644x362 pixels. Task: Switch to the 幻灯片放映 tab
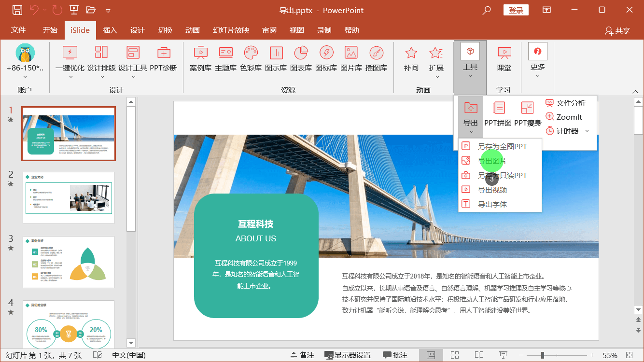pos(231,30)
